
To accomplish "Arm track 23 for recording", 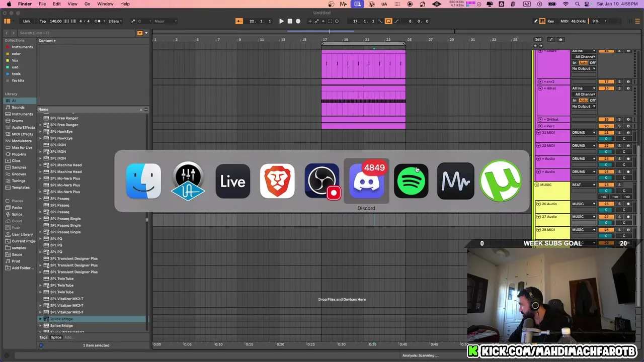I will [x=628, y=159].
